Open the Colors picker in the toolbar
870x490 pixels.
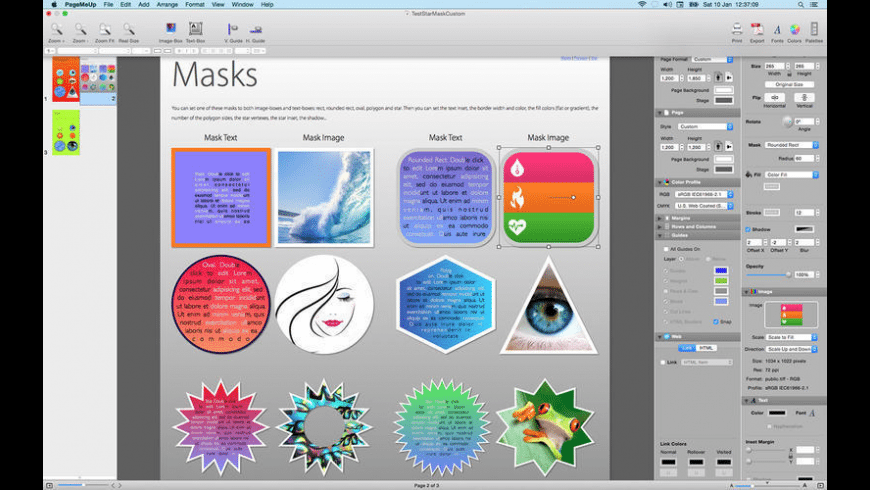click(x=794, y=29)
